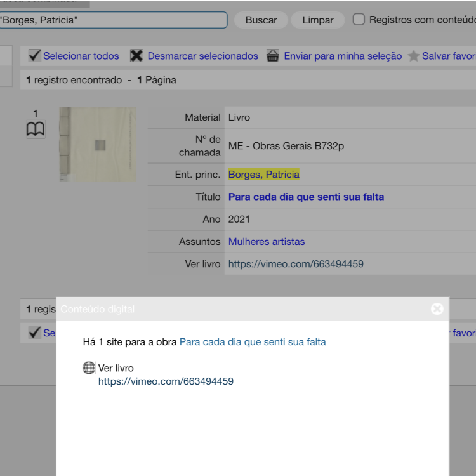Click the basket icon for minha seleção

(x=273, y=56)
